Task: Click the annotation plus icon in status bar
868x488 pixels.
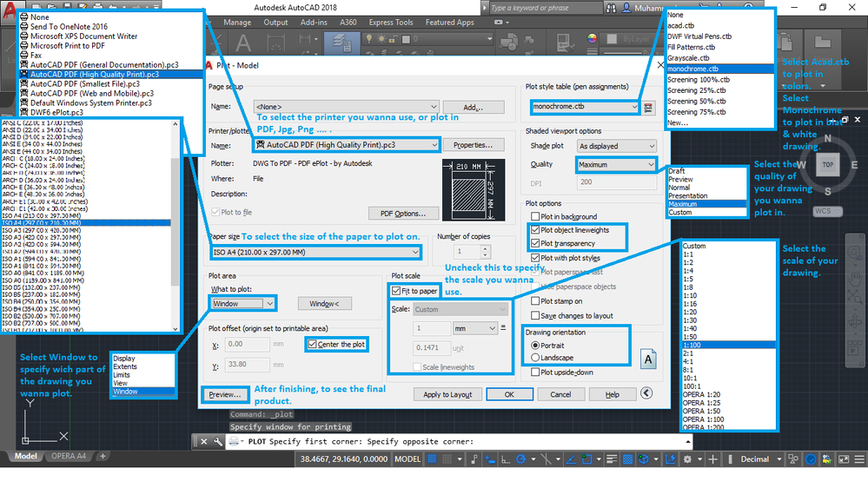Action: pyautogui.click(x=712, y=459)
